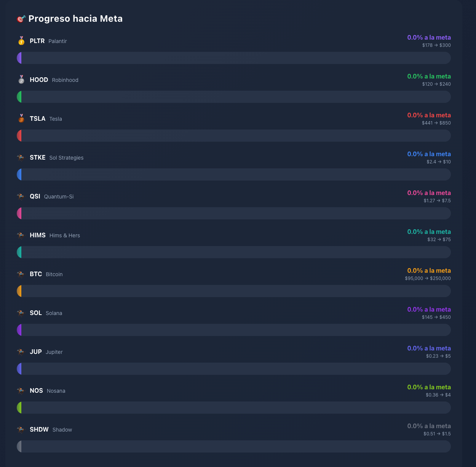Click the horse racer icon beside SOL

coord(21,313)
